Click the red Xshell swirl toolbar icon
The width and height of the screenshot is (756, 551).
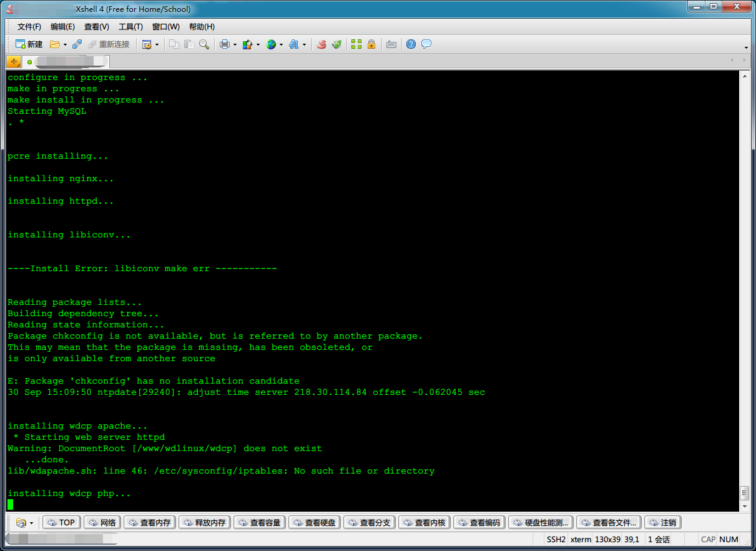(x=322, y=44)
